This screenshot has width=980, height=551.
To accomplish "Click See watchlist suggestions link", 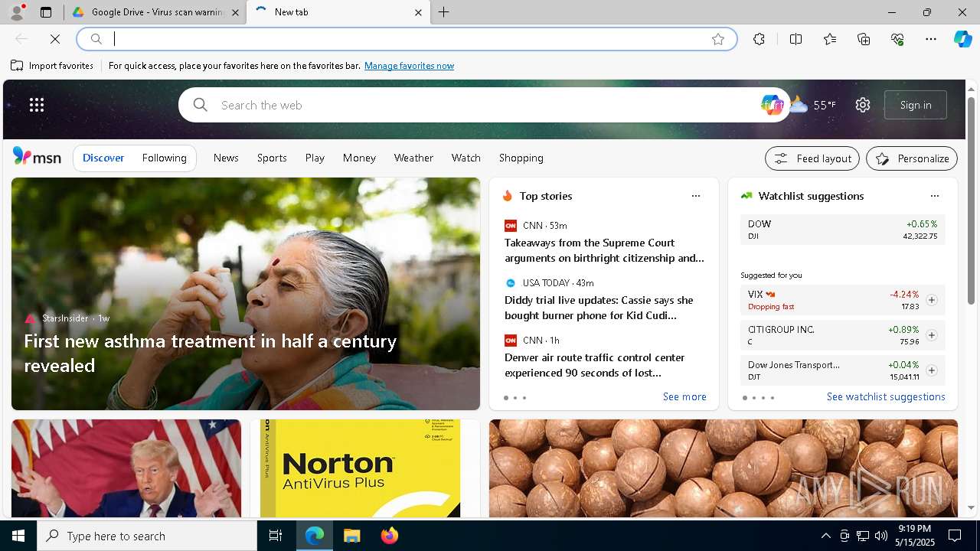I will (886, 396).
